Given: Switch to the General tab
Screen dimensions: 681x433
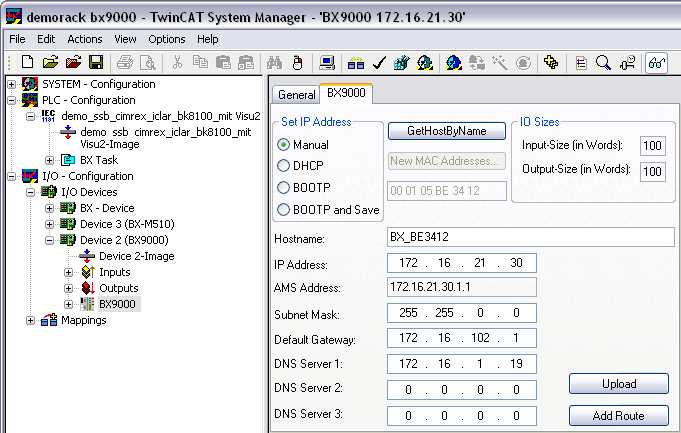Looking at the screenshot, I should [x=297, y=95].
